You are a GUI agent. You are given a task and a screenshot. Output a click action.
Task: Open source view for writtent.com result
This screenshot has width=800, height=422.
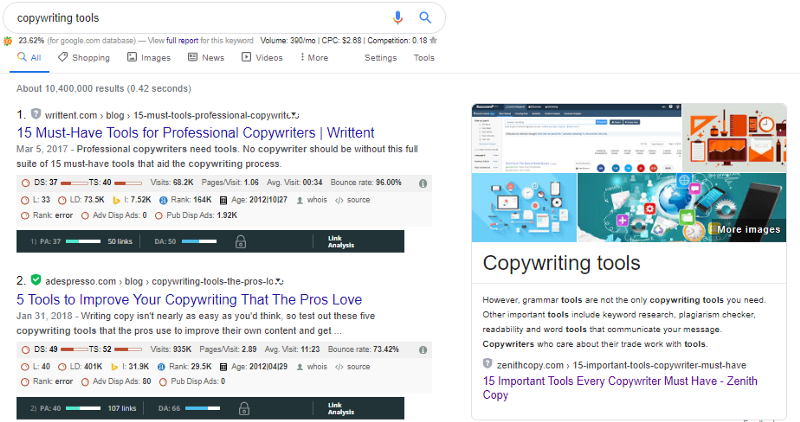(358, 200)
